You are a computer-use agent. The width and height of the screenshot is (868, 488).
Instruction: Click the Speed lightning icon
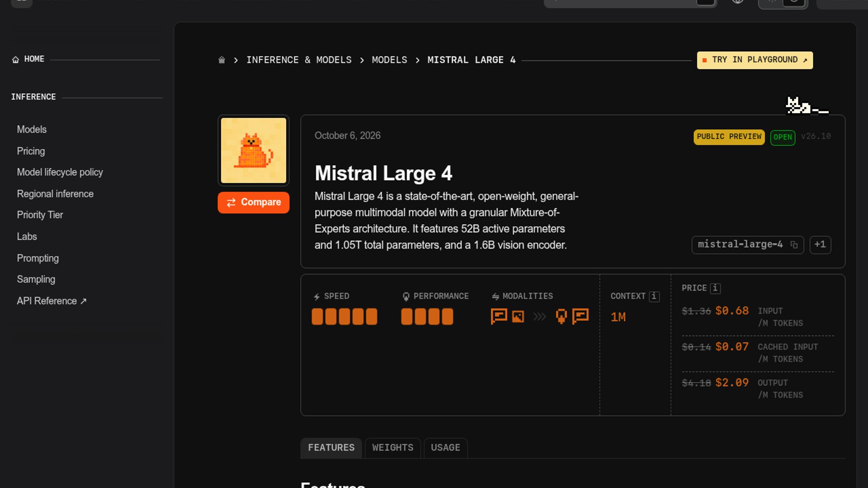click(x=316, y=297)
